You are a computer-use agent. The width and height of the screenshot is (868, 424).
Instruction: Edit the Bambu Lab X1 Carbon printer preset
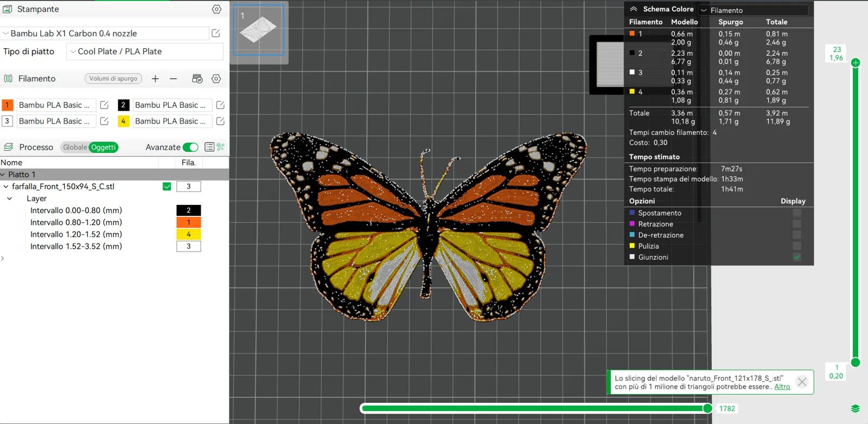pos(216,33)
